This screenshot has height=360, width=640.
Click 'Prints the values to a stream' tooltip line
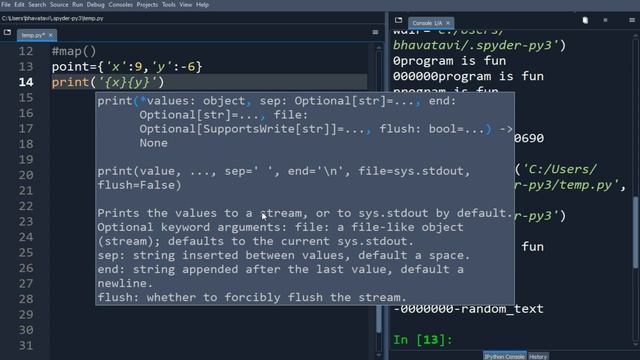coord(304,213)
